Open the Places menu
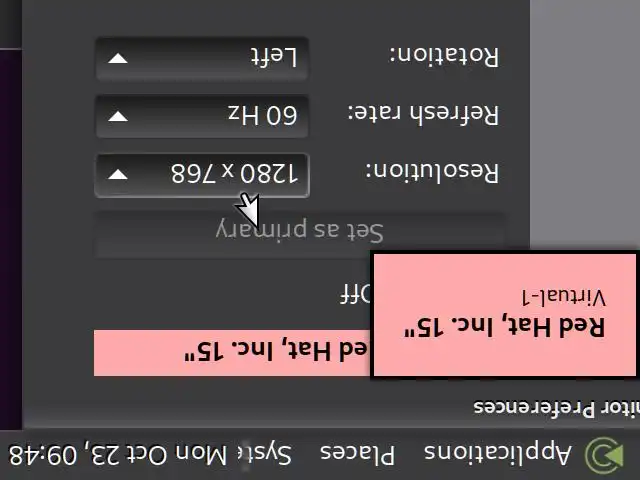This screenshot has width=640, height=480. [x=358, y=454]
